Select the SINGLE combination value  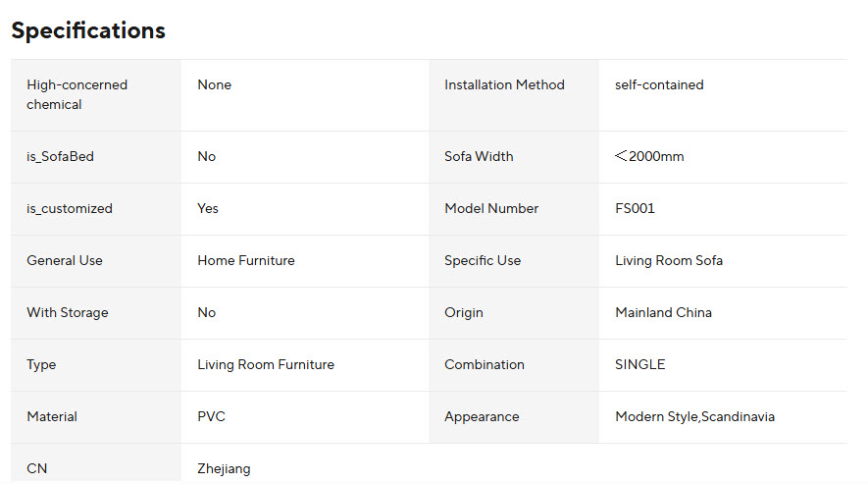[x=639, y=365]
